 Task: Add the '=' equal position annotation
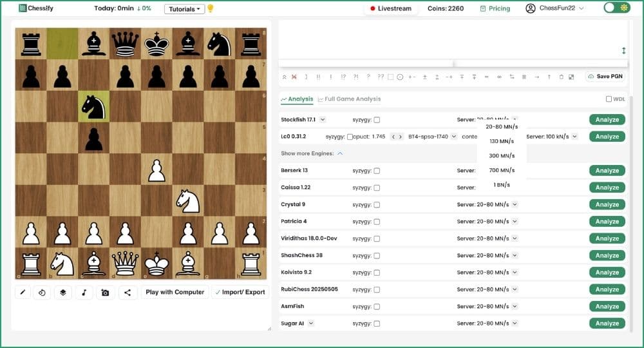pos(486,77)
